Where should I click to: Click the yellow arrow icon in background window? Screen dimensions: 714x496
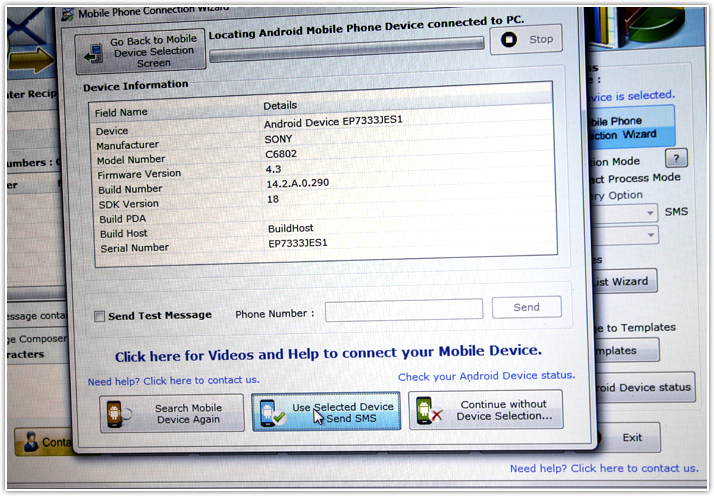pos(31,60)
